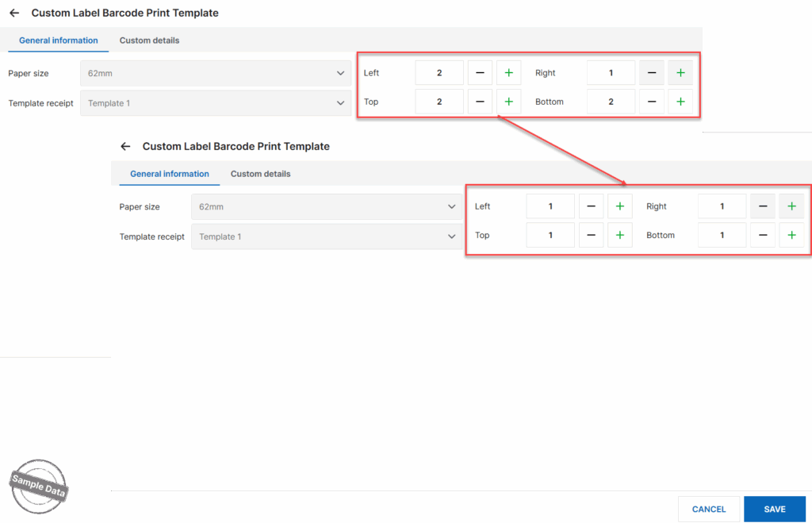The height and width of the screenshot is (523, 812).
Task: Click minus beside the Top field showing 2
Action: [x=480, y=102]
